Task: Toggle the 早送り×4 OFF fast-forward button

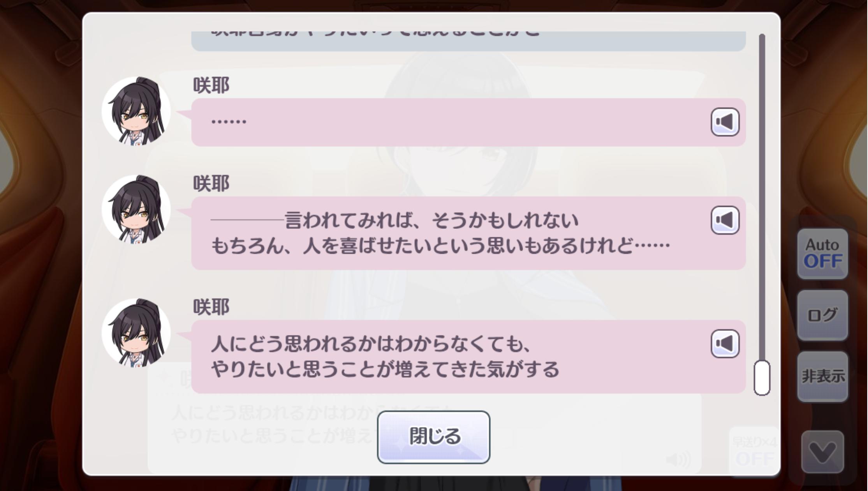Action: [x=754, y=452]
